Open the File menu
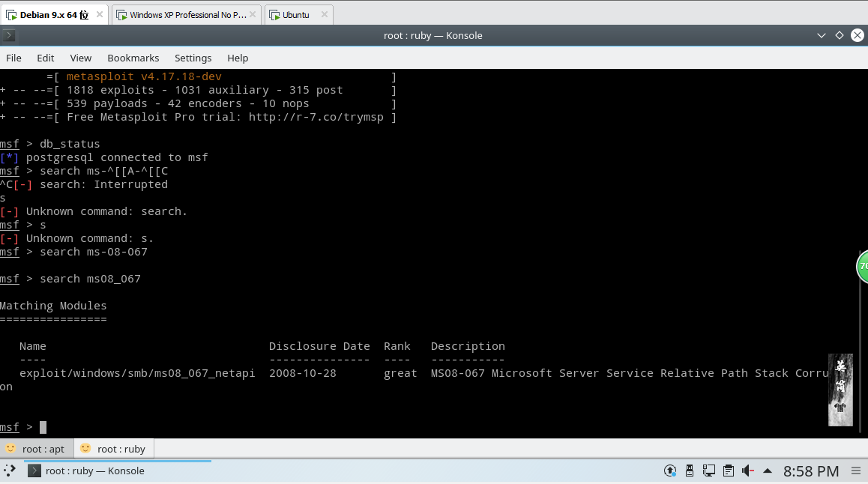This screenshot has height=484, width=868. tap(13, 58)
